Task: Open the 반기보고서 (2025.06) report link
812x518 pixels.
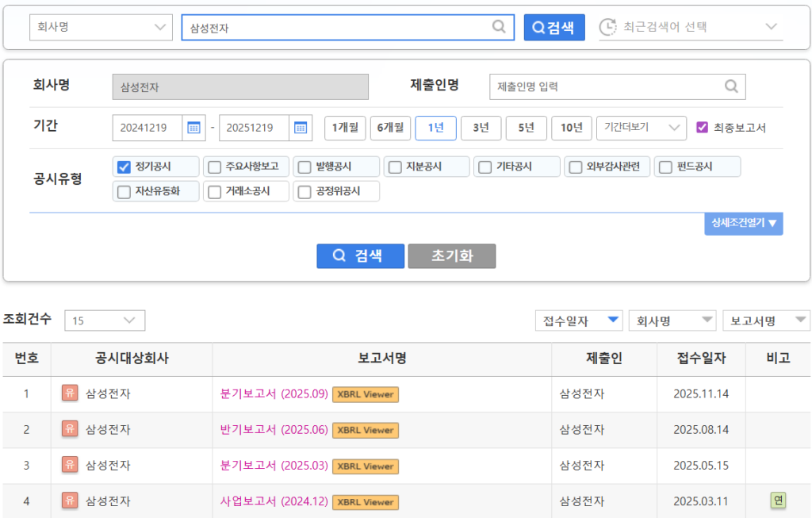Action: tap(274, 430)
